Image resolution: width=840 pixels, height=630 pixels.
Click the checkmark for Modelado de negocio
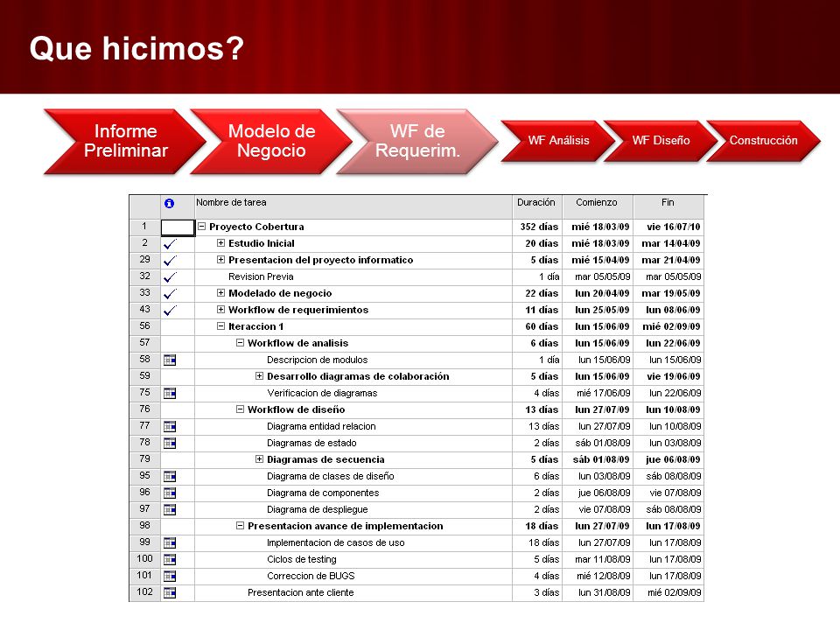point(170,294)
